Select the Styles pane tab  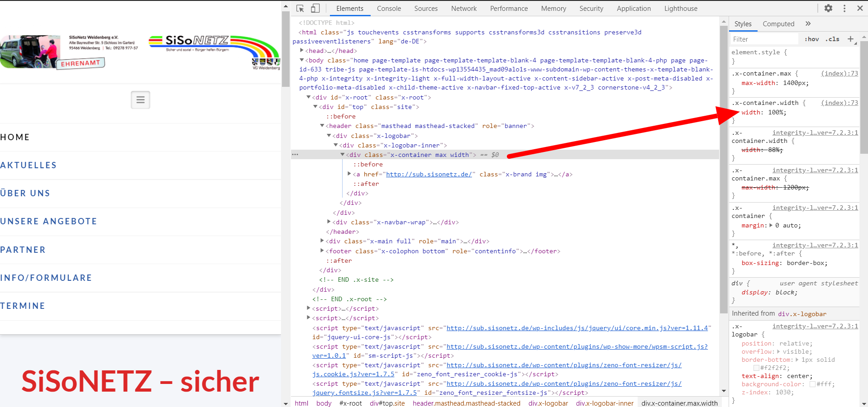point(743,24)
